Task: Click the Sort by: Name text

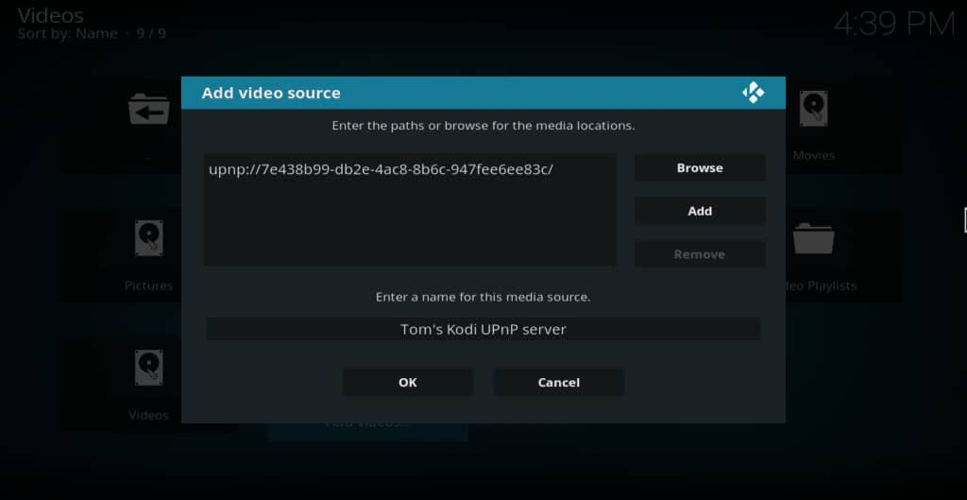Action: [x=68, y=34]
